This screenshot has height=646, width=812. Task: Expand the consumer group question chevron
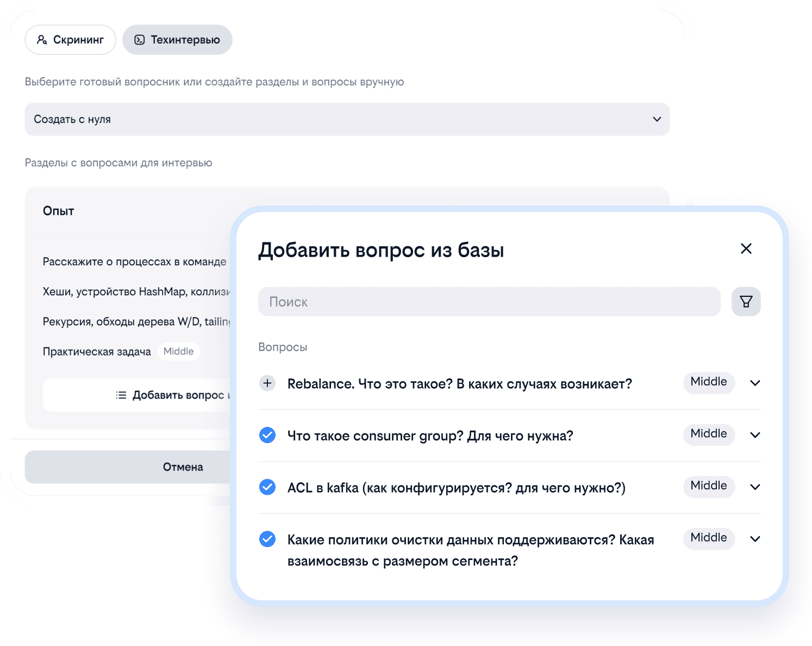pyautogui.click(x=755, y=435)
